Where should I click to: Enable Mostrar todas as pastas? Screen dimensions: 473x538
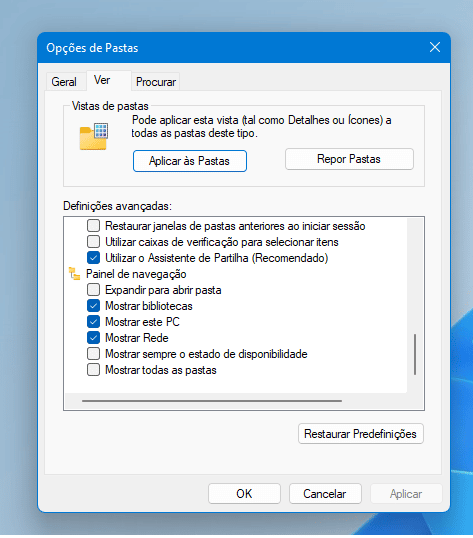[x=93, y=370]
